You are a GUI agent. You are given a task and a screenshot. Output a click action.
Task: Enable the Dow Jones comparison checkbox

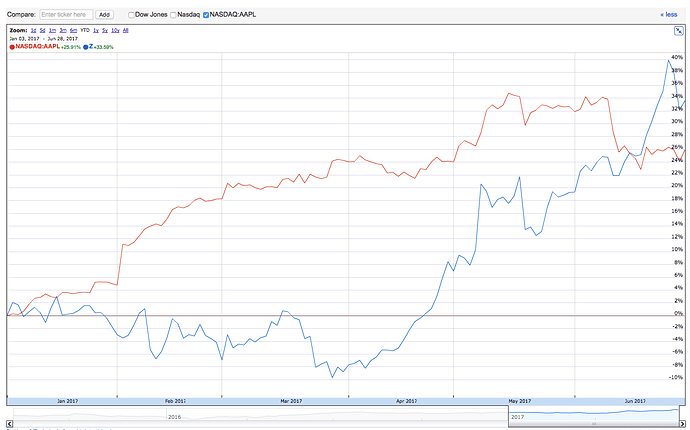[x=132, y=15]
